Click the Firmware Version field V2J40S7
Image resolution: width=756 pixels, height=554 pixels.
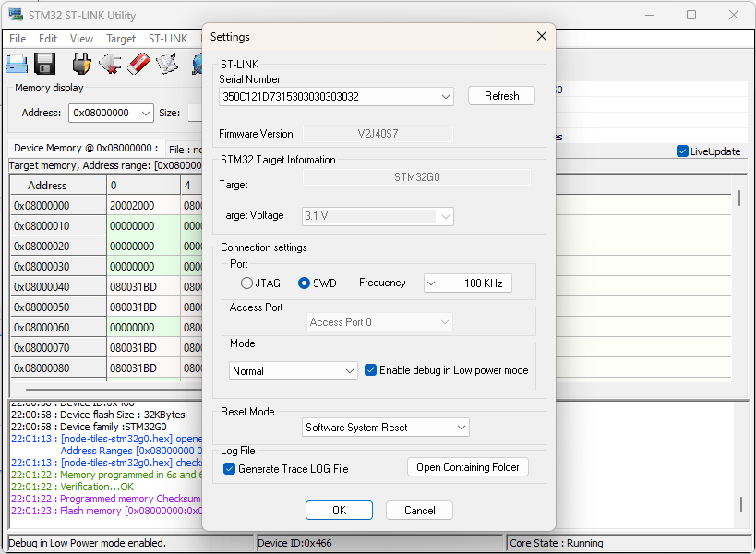coord(378,134)
